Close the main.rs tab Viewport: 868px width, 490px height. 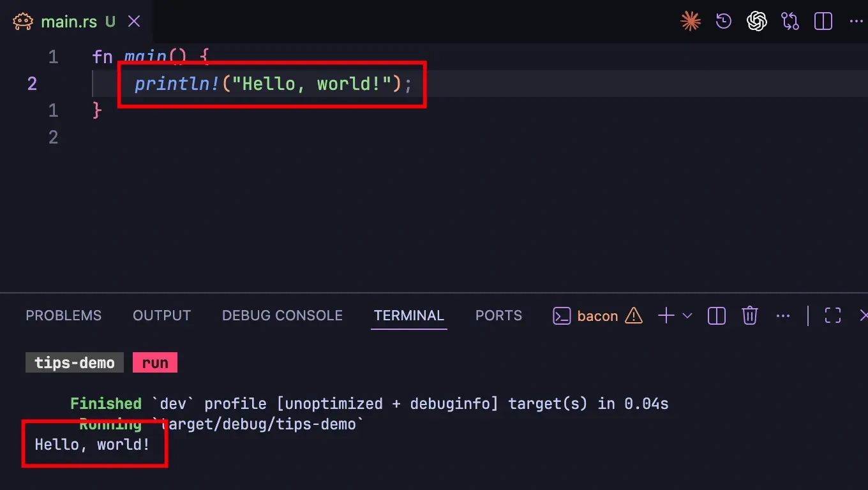coord(134,21)
